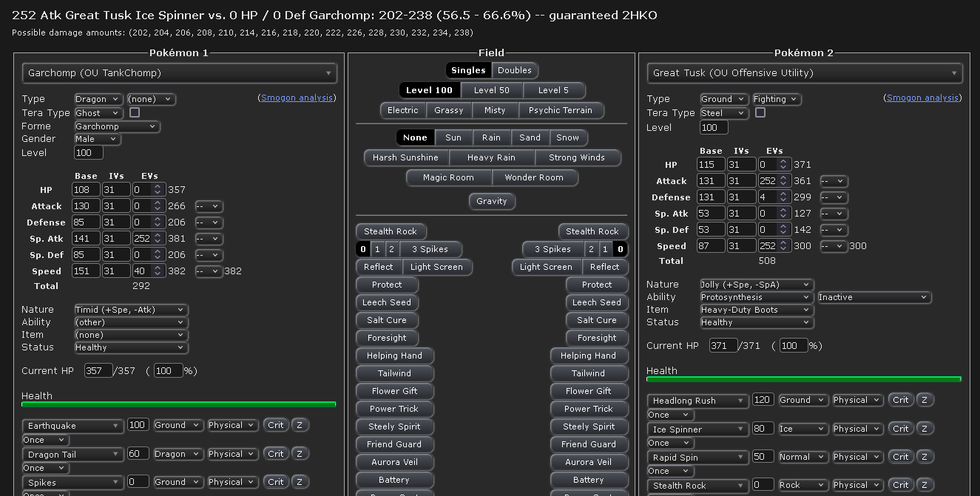This screenshot has width=980, height=496.
Task: Open Heavy-Duty Boots item dropdown
Action: tap(757, 310)
